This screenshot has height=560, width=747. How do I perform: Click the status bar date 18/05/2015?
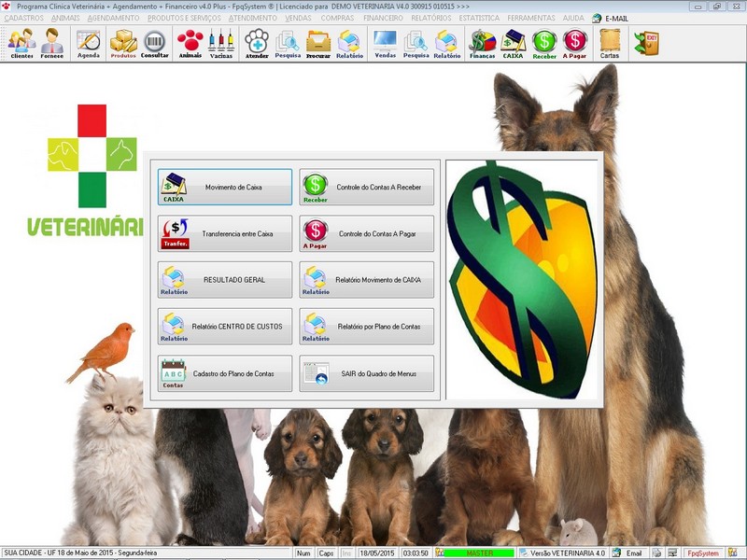(376, 553)
